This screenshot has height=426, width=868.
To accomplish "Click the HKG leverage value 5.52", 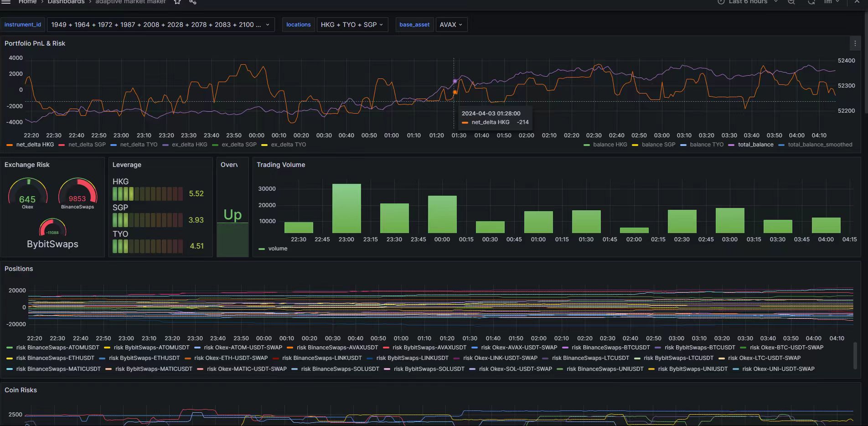I will pyautogui.click(x=196, y=194).
